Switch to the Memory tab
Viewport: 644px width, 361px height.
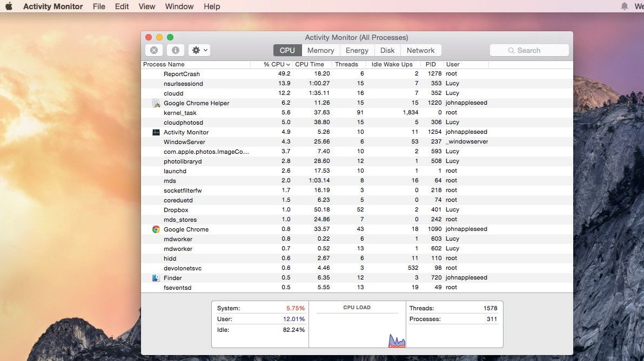coord(320,50)
